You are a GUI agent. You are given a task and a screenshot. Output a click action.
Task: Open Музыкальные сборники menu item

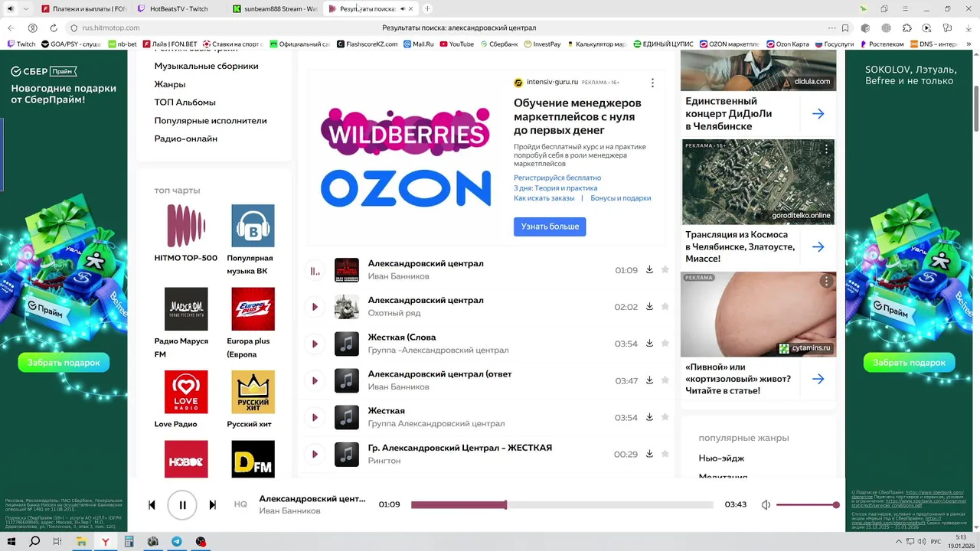(x=206, y=66)
